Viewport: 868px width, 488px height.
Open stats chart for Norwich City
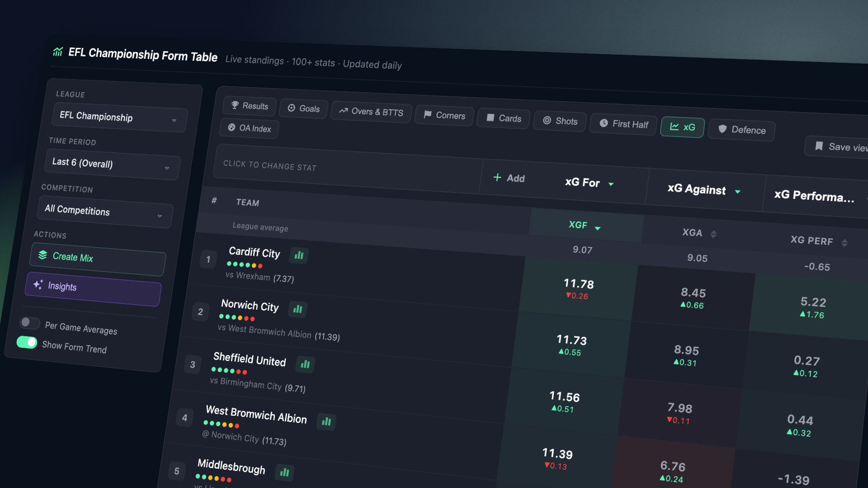click(x=297, y=309)
